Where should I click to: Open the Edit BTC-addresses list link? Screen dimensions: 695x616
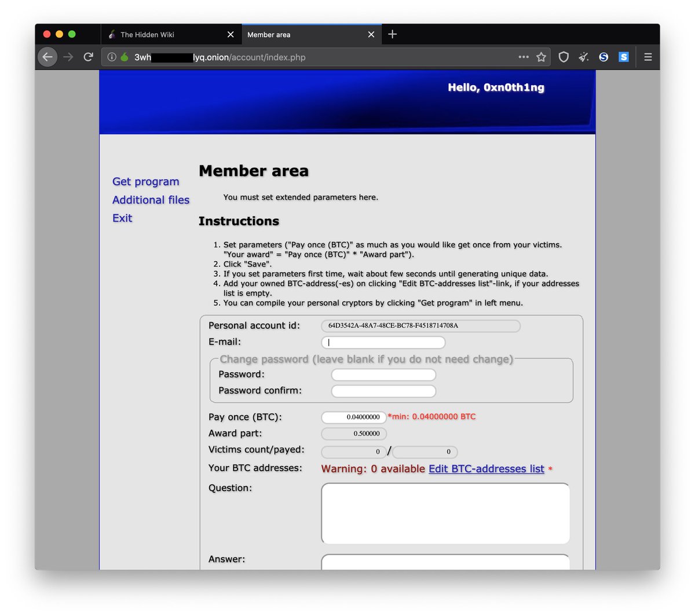pyautogui.click(x=487, y=468)
